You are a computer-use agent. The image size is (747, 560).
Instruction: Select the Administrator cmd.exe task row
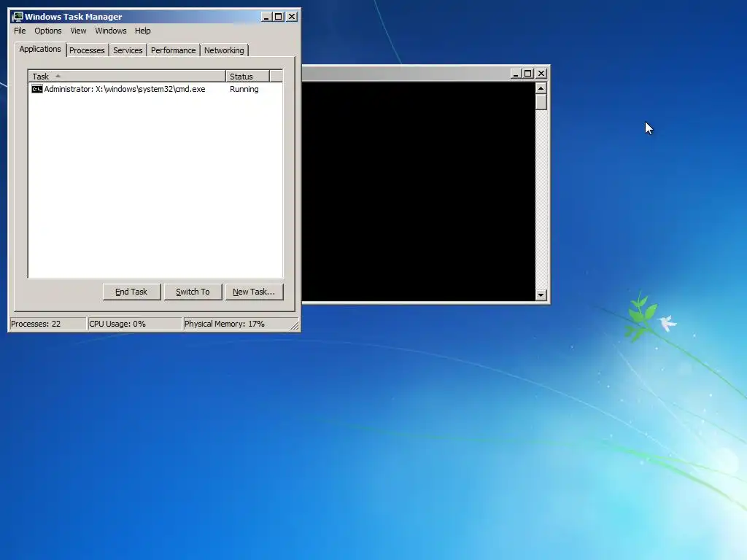155,89
